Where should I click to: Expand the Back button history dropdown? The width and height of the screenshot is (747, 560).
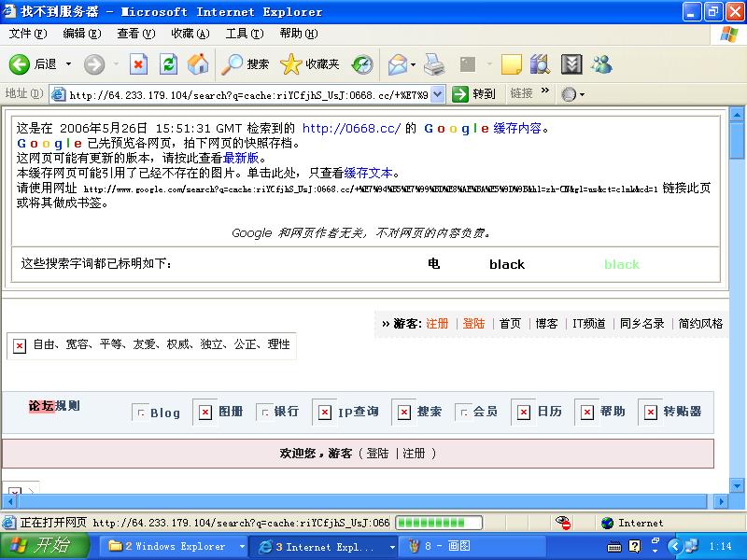(68, 64)
